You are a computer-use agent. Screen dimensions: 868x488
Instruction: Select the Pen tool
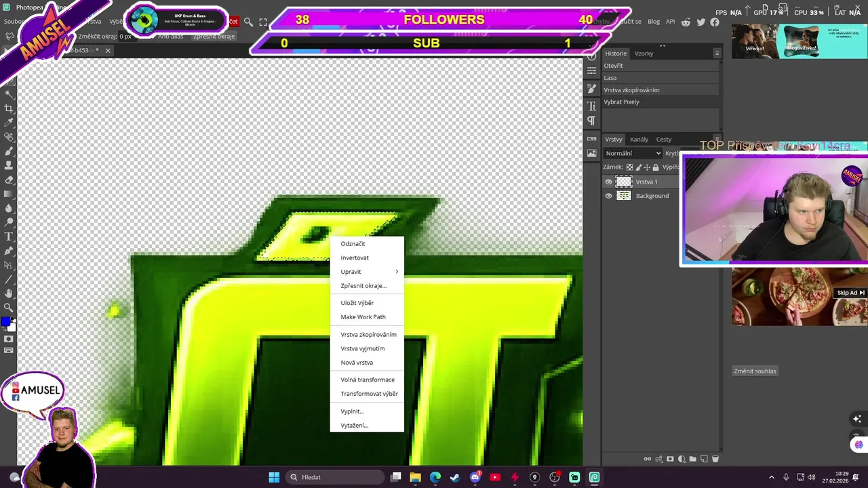(x=9, y=251)
